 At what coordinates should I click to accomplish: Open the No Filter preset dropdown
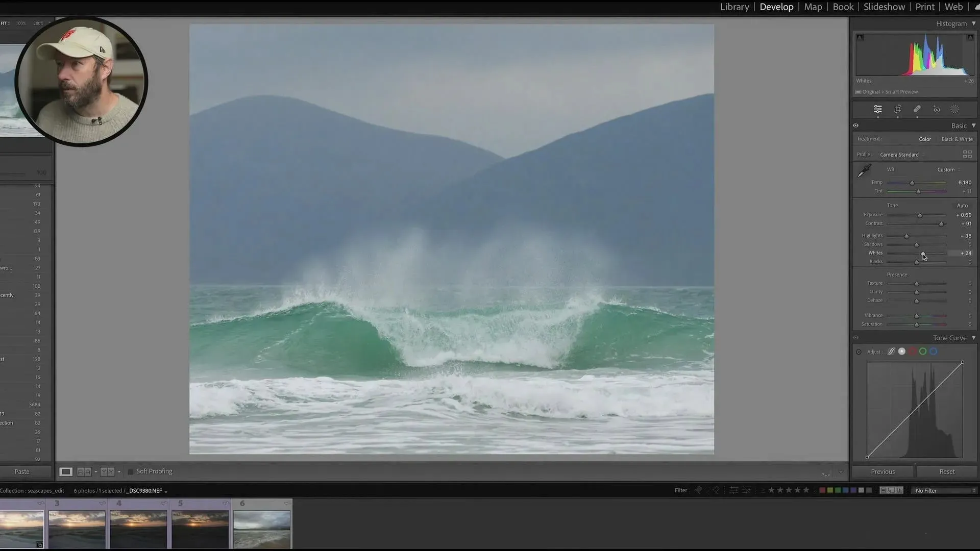[x=945, y=490]
